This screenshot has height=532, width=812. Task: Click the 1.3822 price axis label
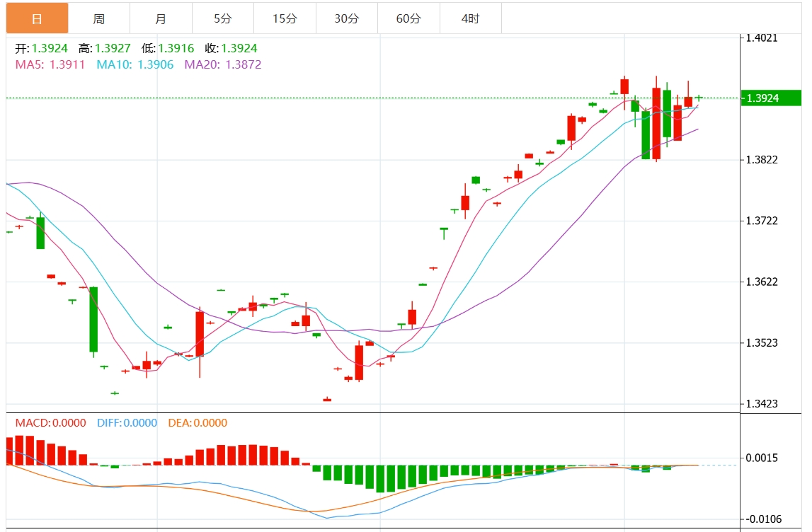point(762,160)
